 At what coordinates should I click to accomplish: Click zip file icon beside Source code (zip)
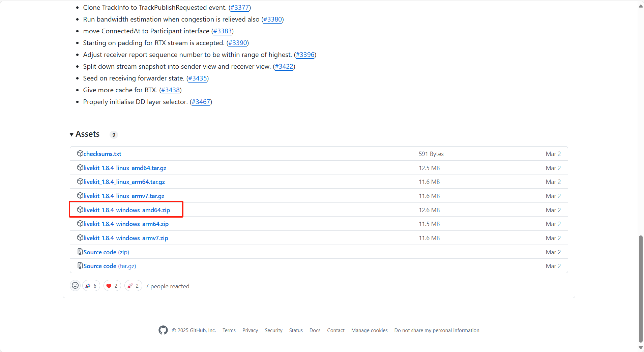pos(80,252)
